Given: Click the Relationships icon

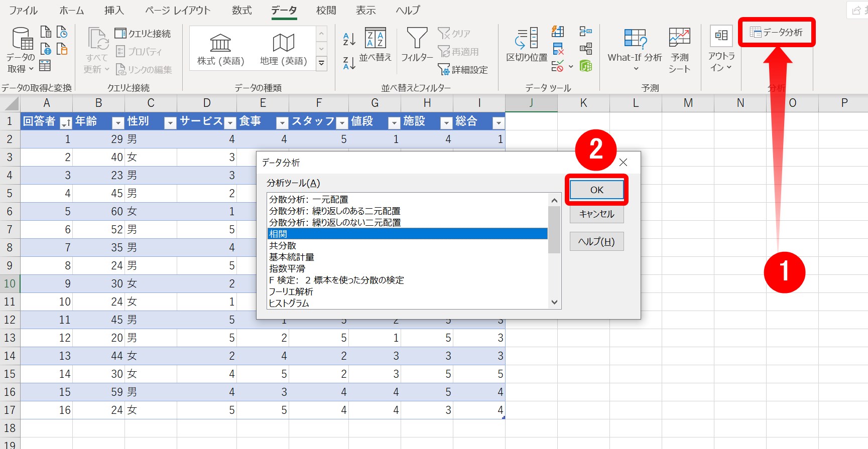Looking at the screenshot, I should click(585, 49).
